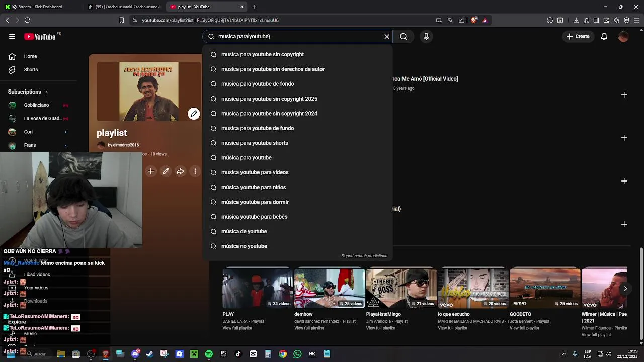Select suggestion 'musica youtube para videos'
This screenshot has width=644, height=362.
click(297, 172)
